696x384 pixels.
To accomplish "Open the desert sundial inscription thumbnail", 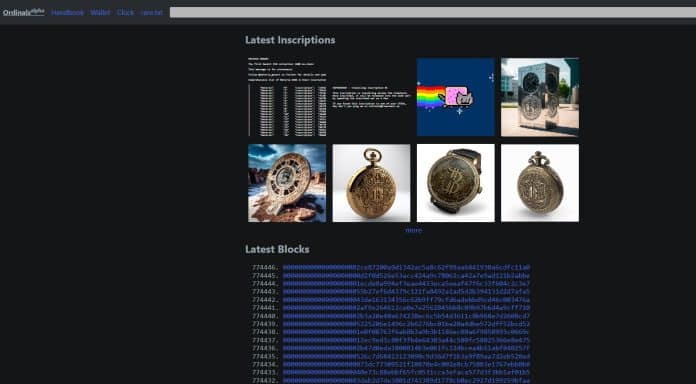I will [x=287, y=183].
